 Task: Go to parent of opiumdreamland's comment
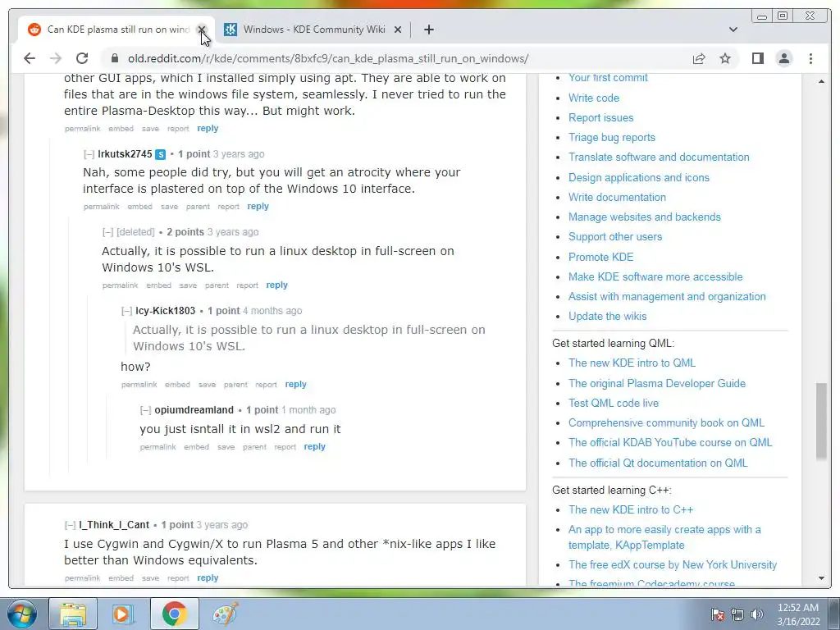click(254, 447)
